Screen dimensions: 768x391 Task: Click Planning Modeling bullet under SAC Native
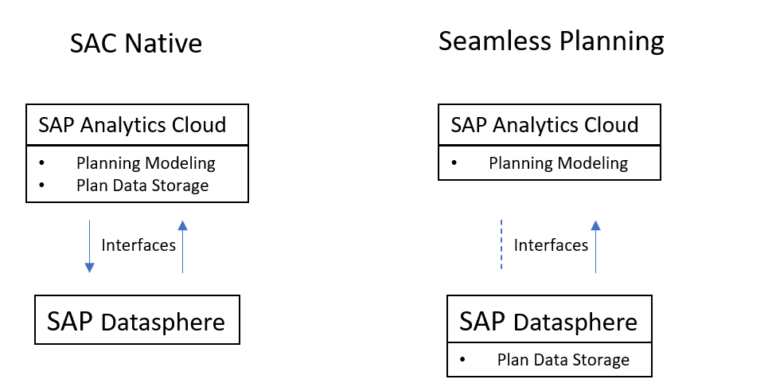pyautogui.click(x=145, y=163)
